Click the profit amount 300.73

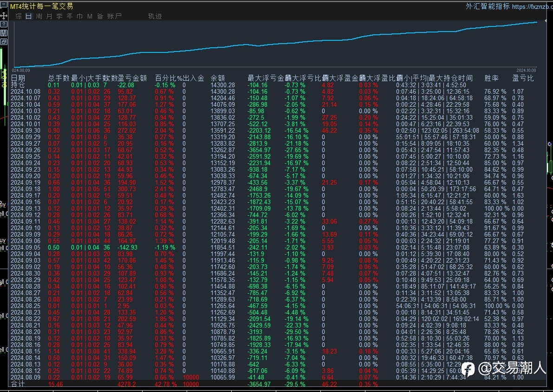coord(127,189)
